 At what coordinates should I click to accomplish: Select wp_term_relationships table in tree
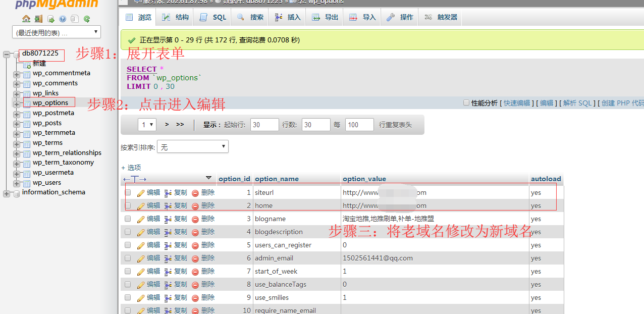pos(67,153)
